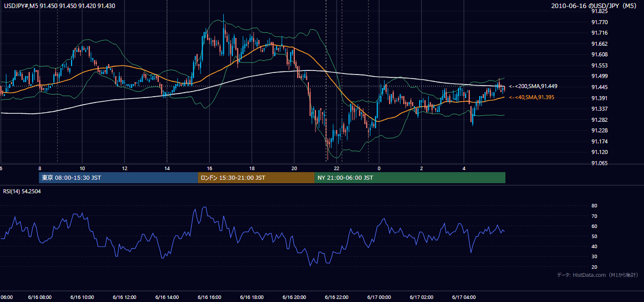Click the 6/17 02:00 bottom date label
Screen dimensions: 644x302
pos(421,297)
